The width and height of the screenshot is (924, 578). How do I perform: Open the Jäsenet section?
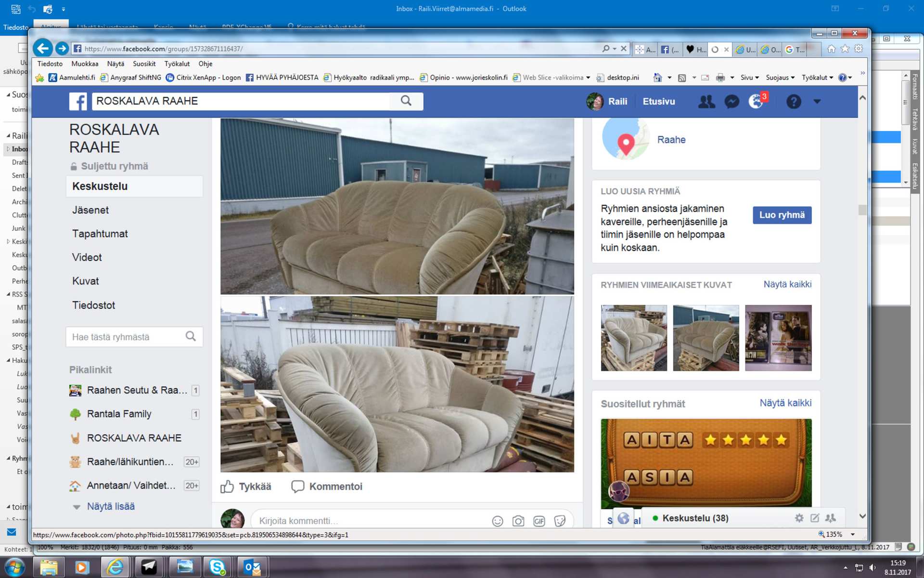click(90, 210)
